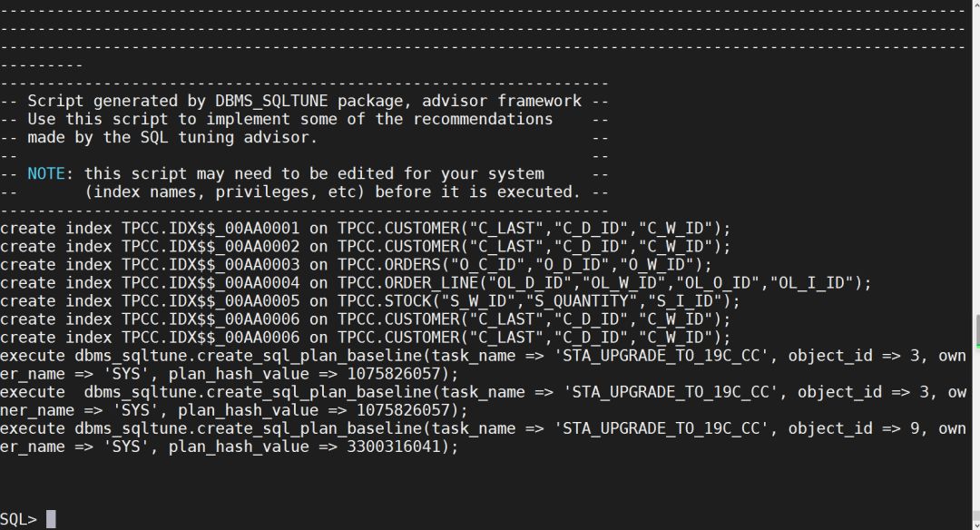Click the scrollbar down arrow
This screenshot has height=530, width=980.
click(x=975, y=524)
